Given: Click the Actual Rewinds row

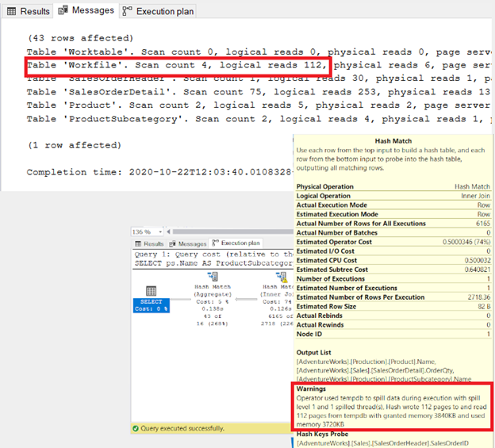Looking at the screenshot, I should (x=393, y=324).
